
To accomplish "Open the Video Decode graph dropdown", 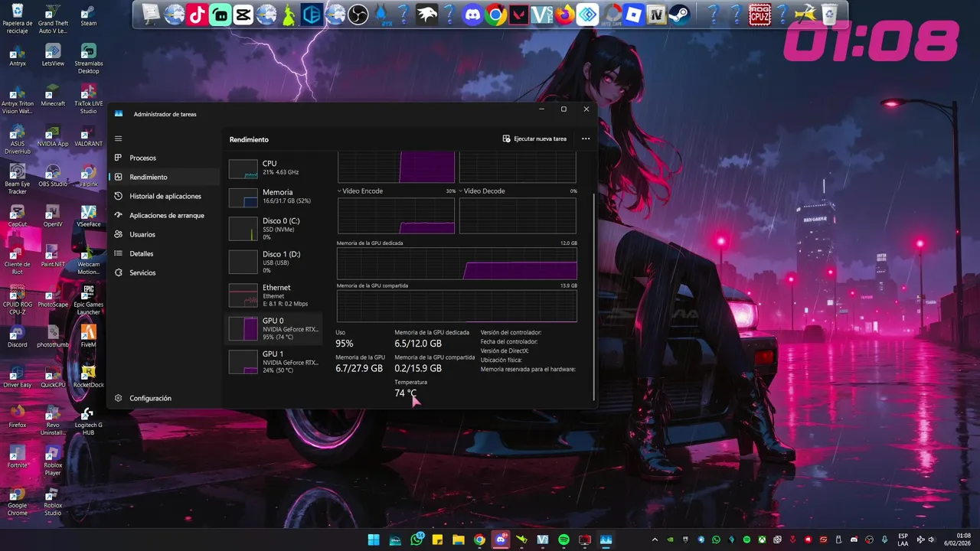I will 482,191.
